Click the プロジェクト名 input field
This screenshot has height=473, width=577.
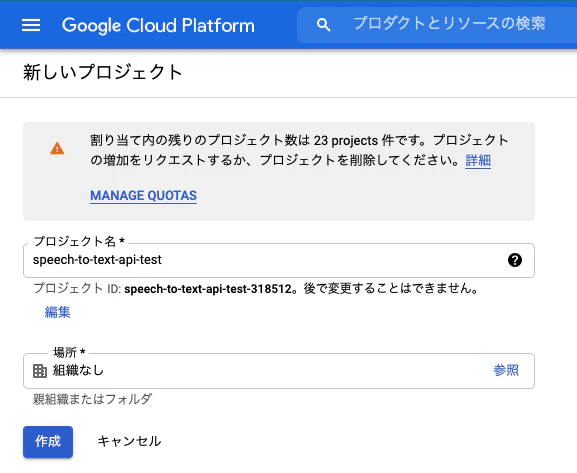pos(279,260)
